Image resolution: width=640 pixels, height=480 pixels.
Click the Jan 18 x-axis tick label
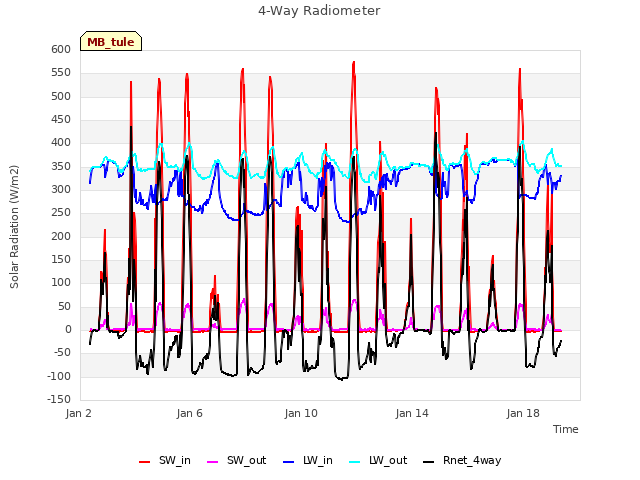(x=523, y=413)
